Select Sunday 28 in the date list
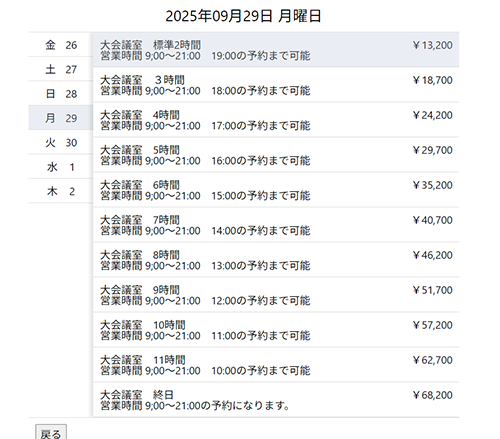Image resolution: width=500 pixels, height=439 pixels. coord(61,93)
